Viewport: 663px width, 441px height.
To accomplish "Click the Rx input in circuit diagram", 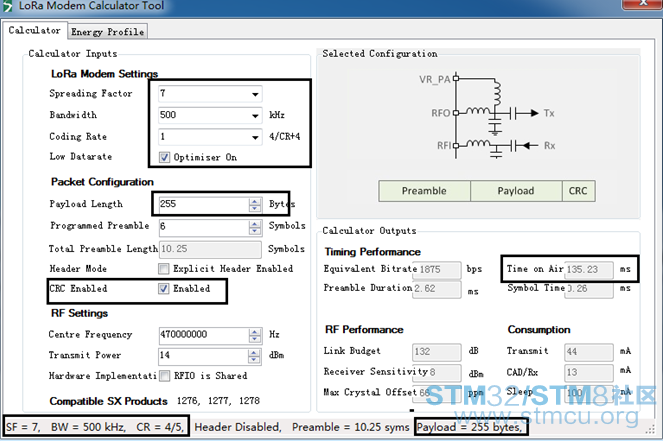I will [x=549, y=146].
